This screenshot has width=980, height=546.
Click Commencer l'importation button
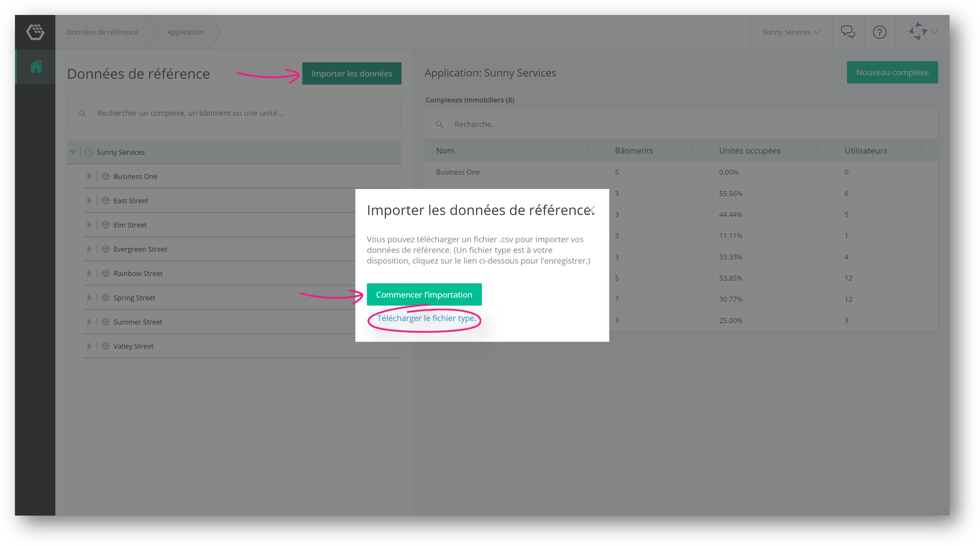424,295
